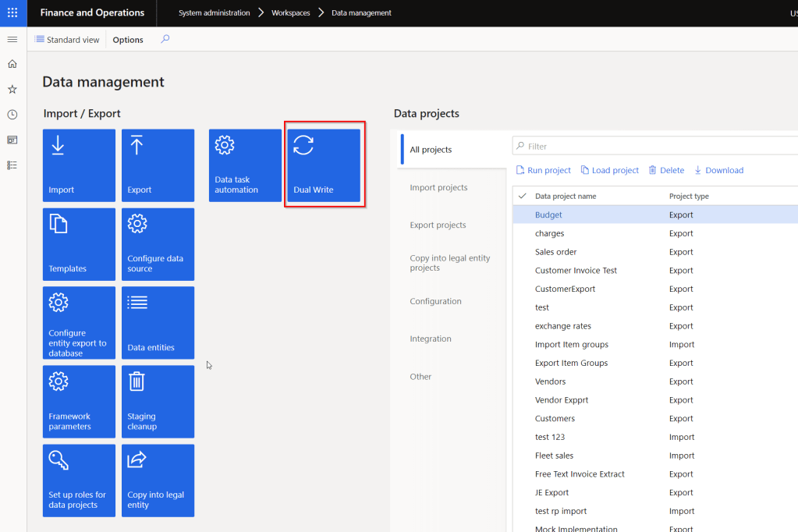Screen dimensions: 798x532
Task: Open Workspaces icon in sidebar
Action: click(x=12, y=140)
